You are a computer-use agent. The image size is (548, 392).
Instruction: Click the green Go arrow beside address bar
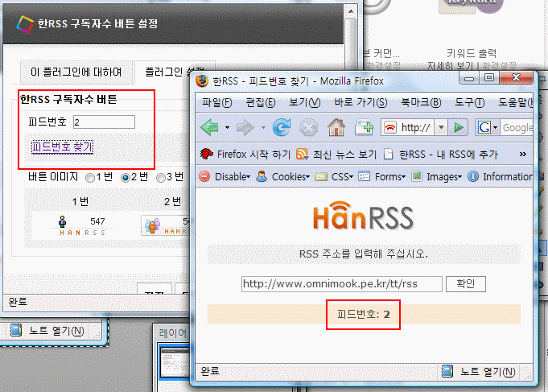459,128
